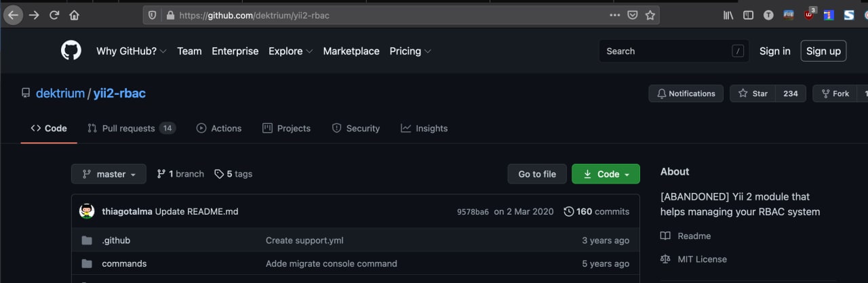Click the Sign in link
This screenshot has height=283, width=868.
(x=775, y=51)
